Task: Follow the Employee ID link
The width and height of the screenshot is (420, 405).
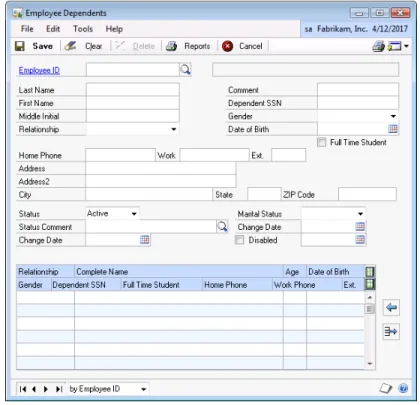Action: [x=39, y=70]
